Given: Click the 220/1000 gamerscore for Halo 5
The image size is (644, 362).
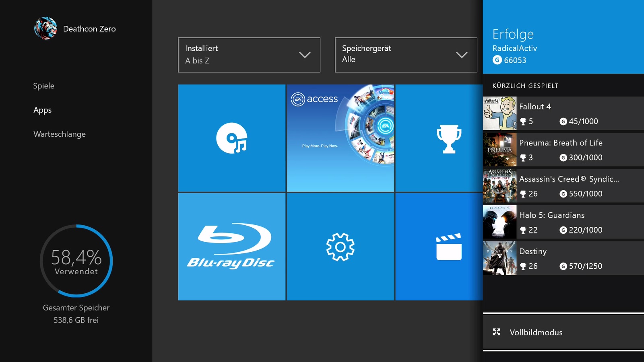Looking at the screenshot, I should coord(586,230).
